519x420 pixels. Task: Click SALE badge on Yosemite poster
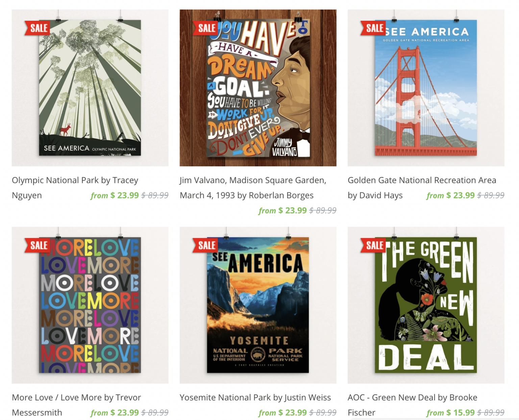pyautogui.click(x=205, y=245)
